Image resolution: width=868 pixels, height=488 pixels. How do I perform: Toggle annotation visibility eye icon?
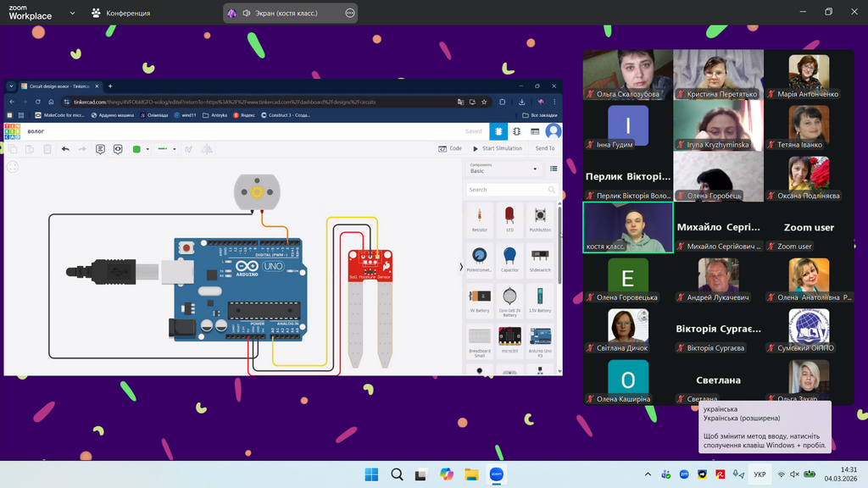coord(118,149)
